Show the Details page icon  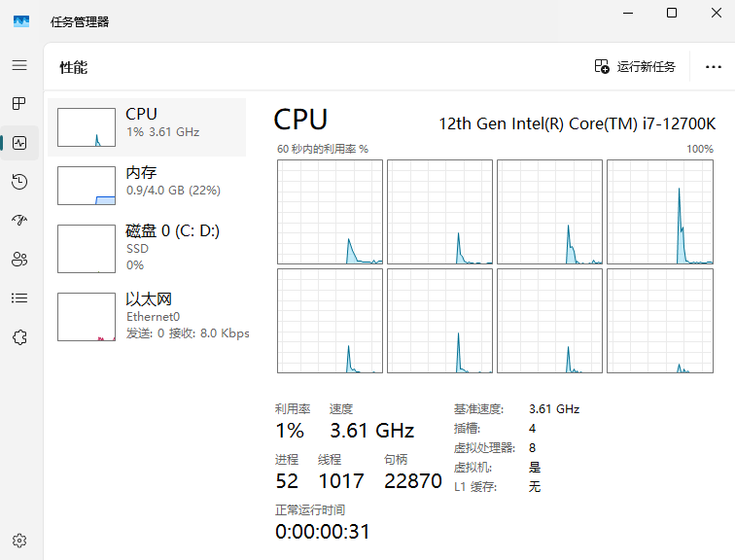pyautogui.click(x=19, y=298)
